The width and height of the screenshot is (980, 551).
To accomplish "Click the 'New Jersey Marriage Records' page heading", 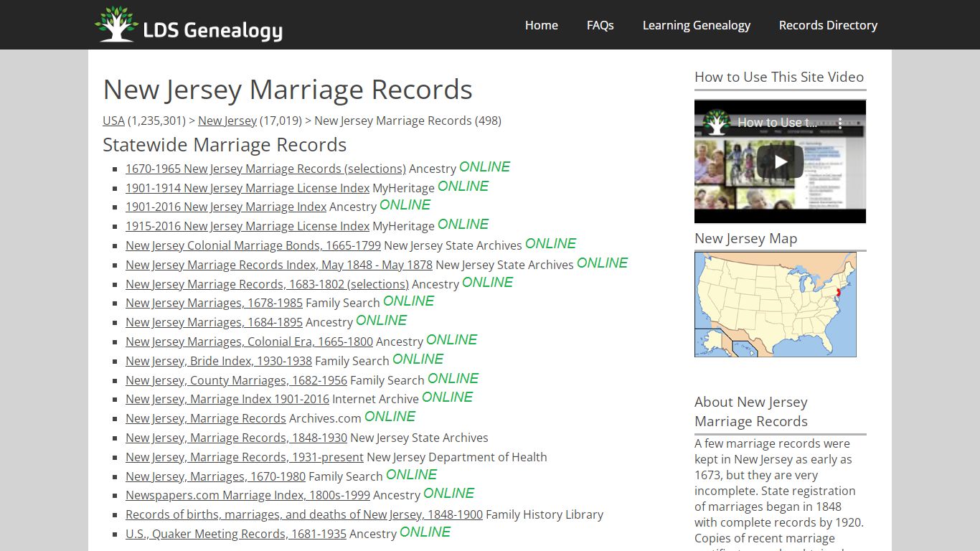I will [288, 90].
